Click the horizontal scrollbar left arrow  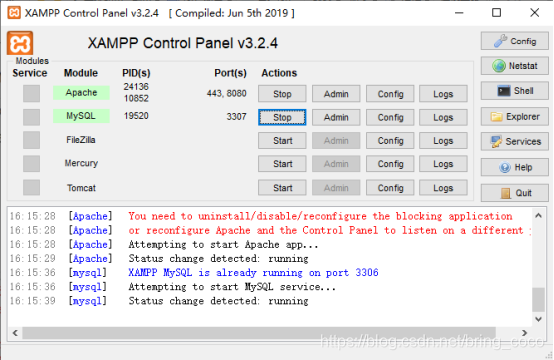(15, 333)
